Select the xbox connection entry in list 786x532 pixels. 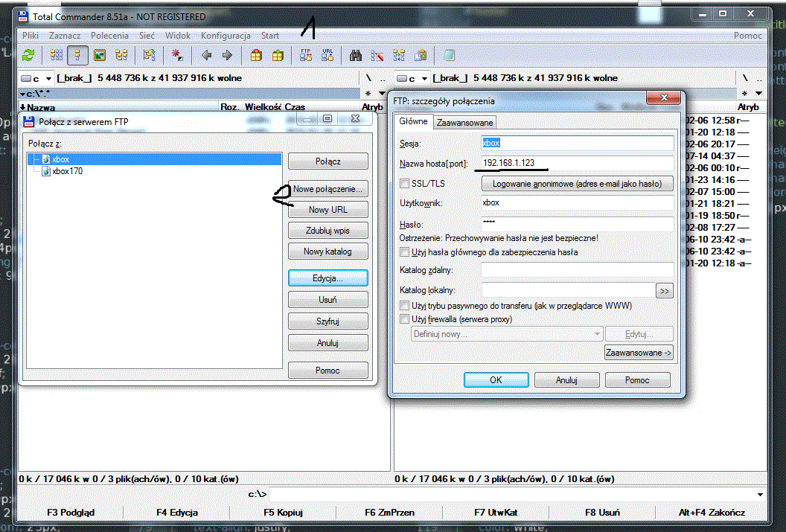155,158
